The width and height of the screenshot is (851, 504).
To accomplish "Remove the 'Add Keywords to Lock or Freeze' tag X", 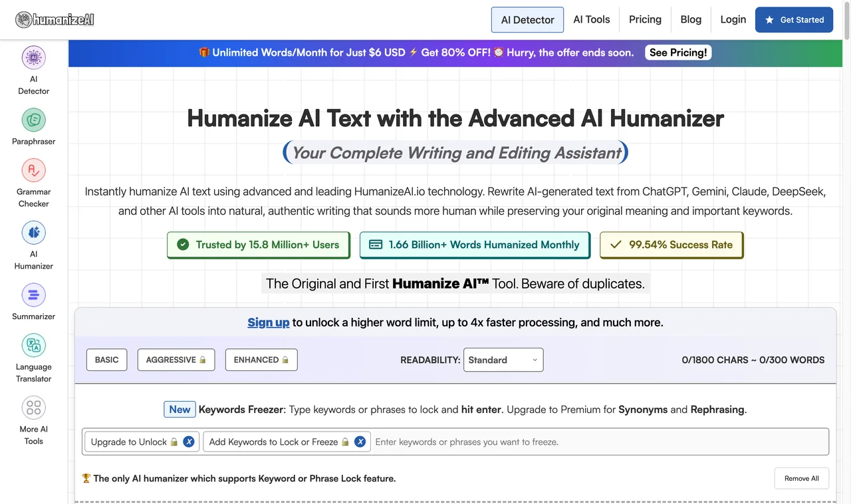I will [360, 441].
